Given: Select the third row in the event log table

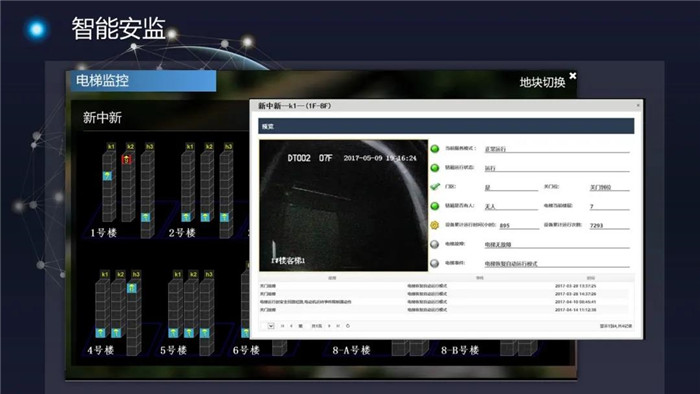Looking at the screenshot, I should tap(444, 302).
